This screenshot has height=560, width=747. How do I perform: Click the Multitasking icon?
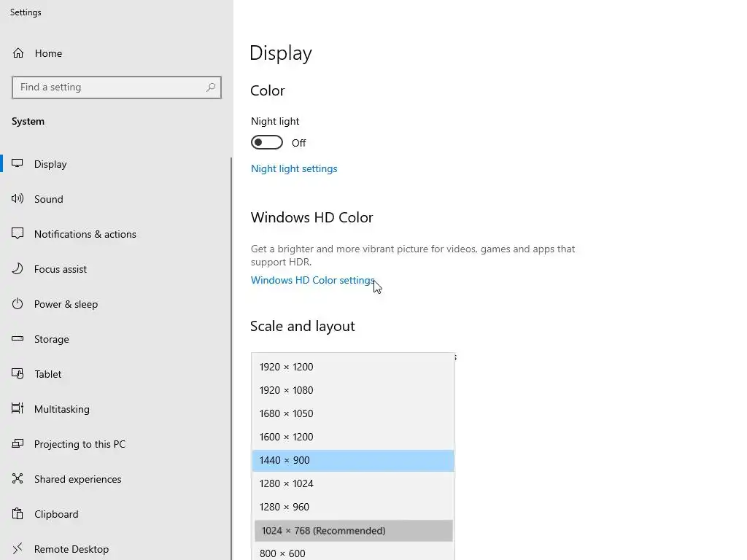coord(18,408)
